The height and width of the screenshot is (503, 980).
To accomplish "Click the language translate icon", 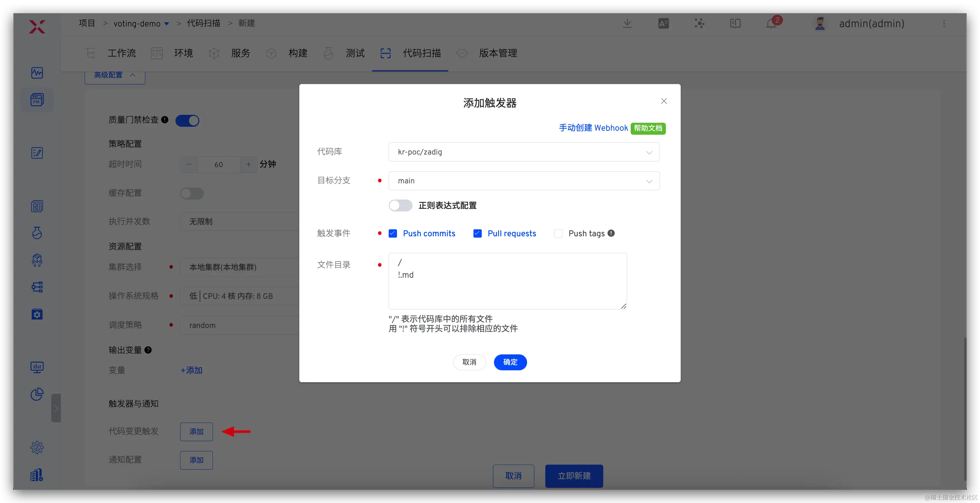I will [663, 23].
